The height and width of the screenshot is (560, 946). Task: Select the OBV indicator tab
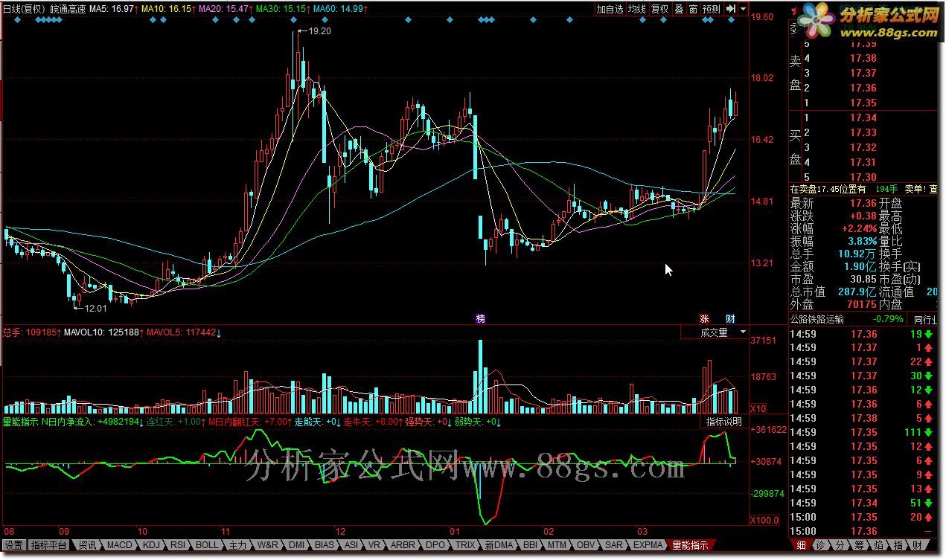pos(587,545)
